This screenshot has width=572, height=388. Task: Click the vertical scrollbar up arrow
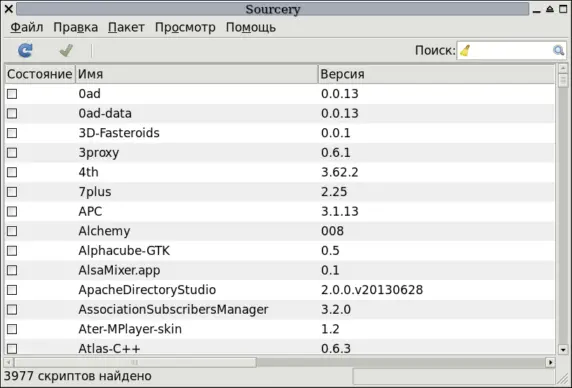coord(563,68)
